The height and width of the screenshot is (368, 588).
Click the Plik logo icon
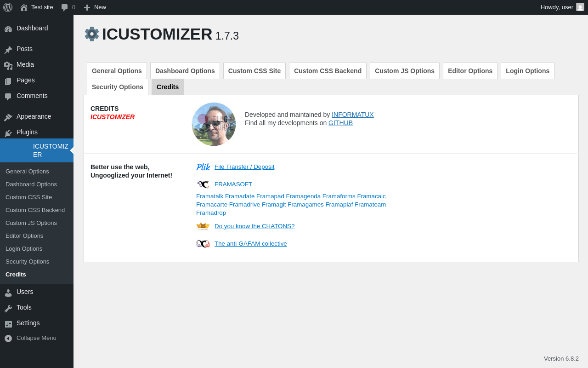[203, 167]
